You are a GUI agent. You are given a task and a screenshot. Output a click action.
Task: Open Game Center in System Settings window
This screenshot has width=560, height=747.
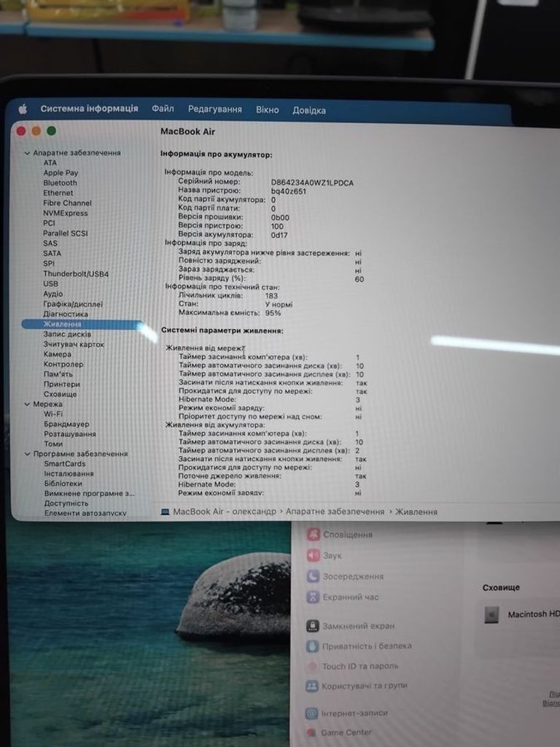click(338, 732)
